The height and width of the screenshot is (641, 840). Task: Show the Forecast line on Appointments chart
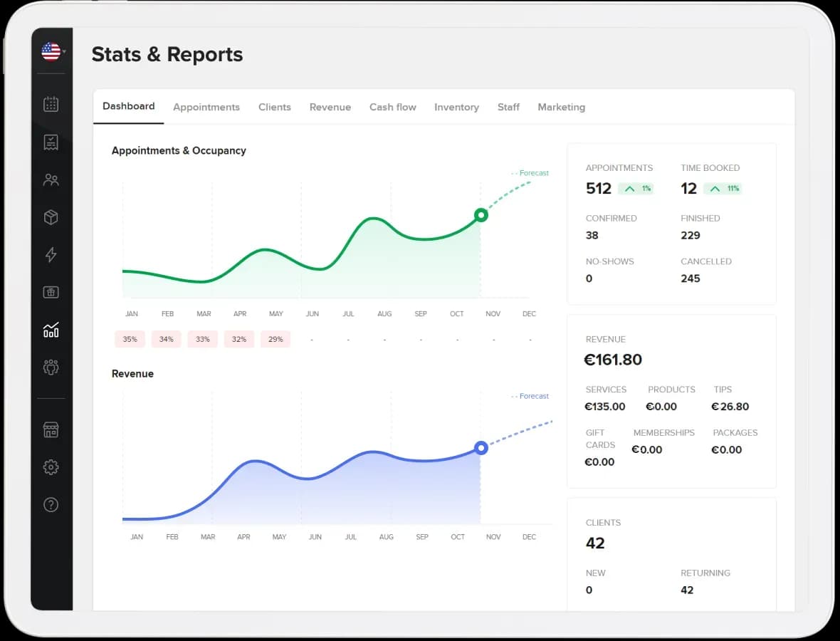(x=530, y=172)
